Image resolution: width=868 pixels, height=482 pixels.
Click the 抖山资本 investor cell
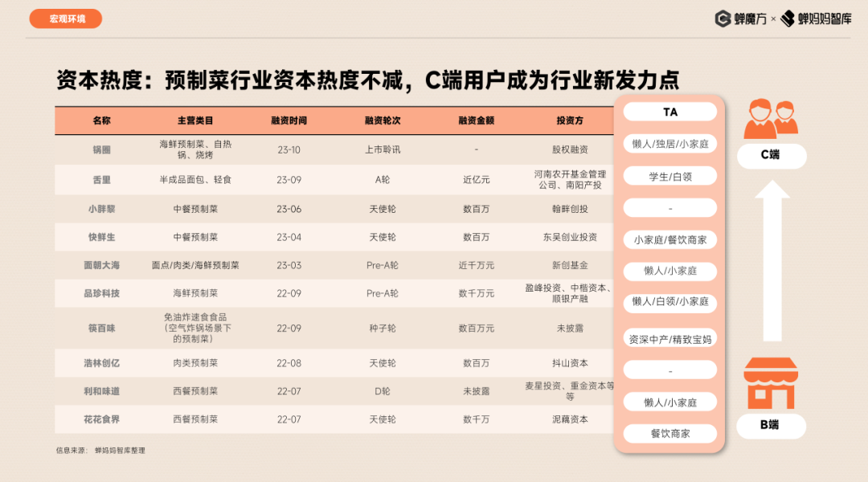coord(570,363)
